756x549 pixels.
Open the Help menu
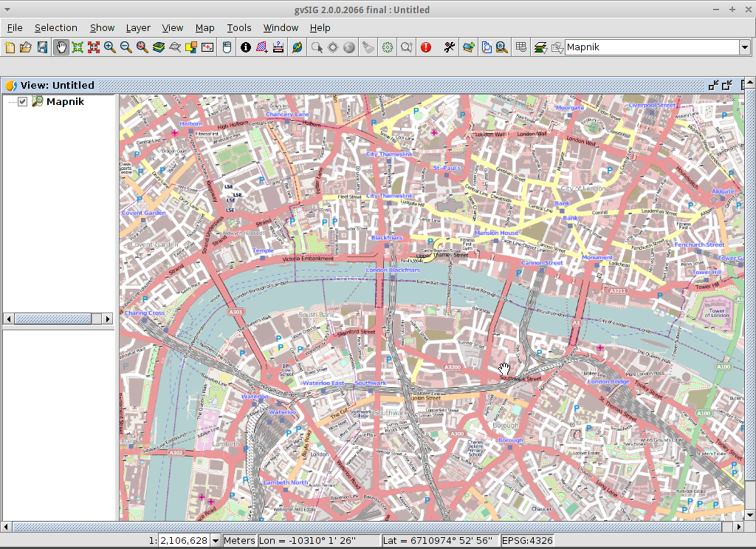click(x=320, y=28)
